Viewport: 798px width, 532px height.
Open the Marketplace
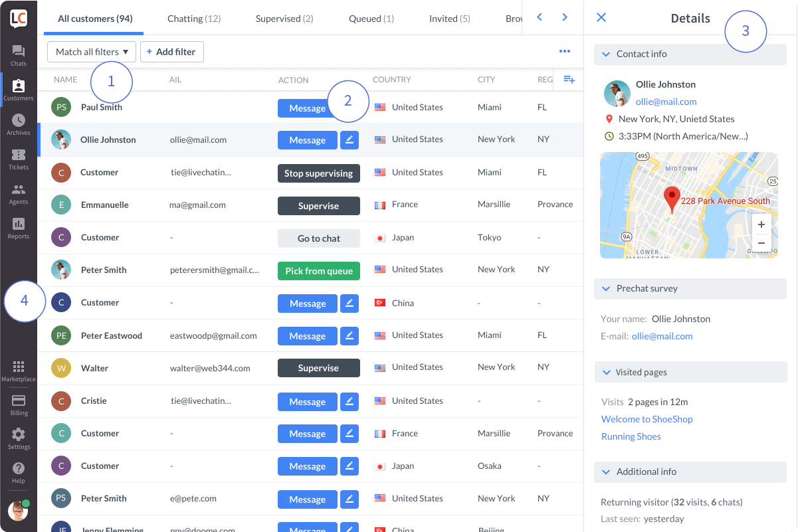pos(18,371)
